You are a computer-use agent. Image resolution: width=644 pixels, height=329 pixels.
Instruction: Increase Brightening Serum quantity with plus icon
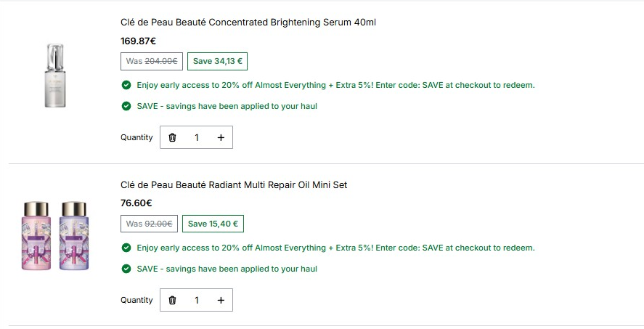[x=221, y=137]
